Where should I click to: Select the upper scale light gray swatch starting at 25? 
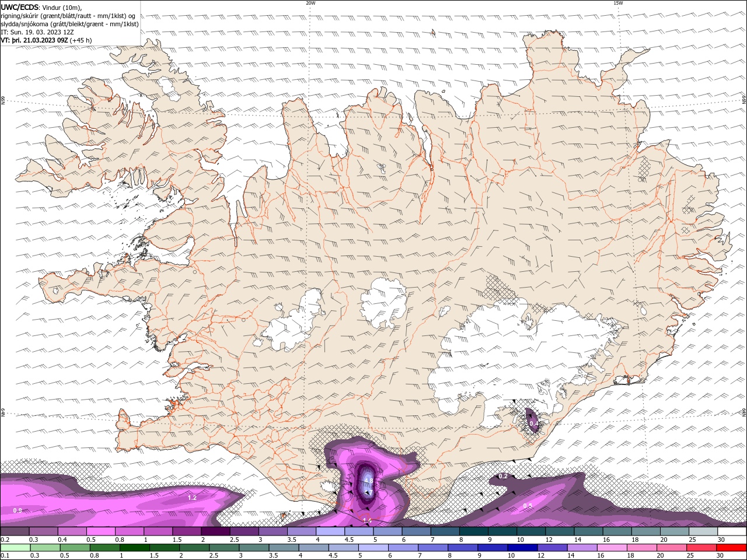(x=703, y=531)
